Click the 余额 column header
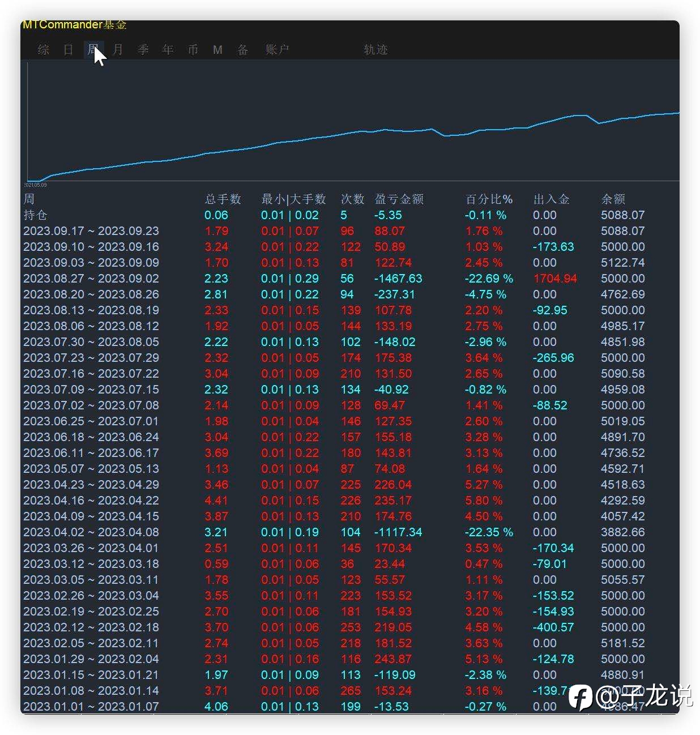The width and height of the screenshot is (700, 735). coord(613,199)
